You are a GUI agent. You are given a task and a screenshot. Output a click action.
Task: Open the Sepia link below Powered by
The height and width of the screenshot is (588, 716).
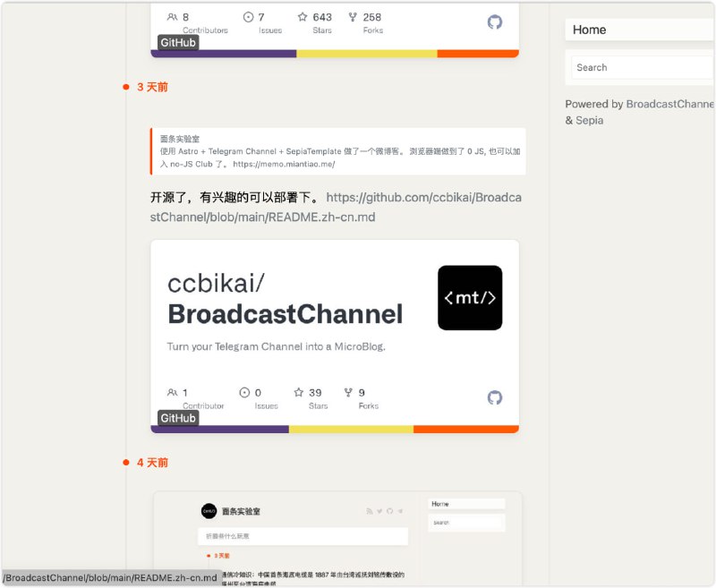(x=589, y=120)
